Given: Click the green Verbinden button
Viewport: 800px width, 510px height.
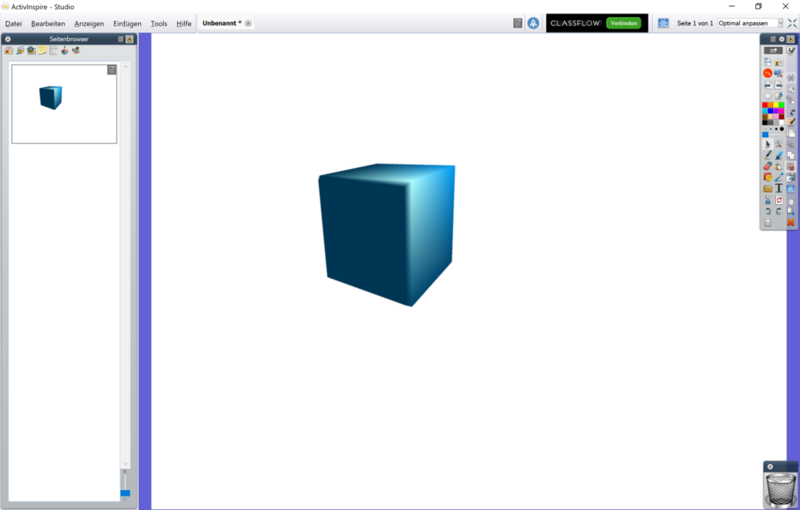Looking at the screenshot, I should [x=623, y=23].
